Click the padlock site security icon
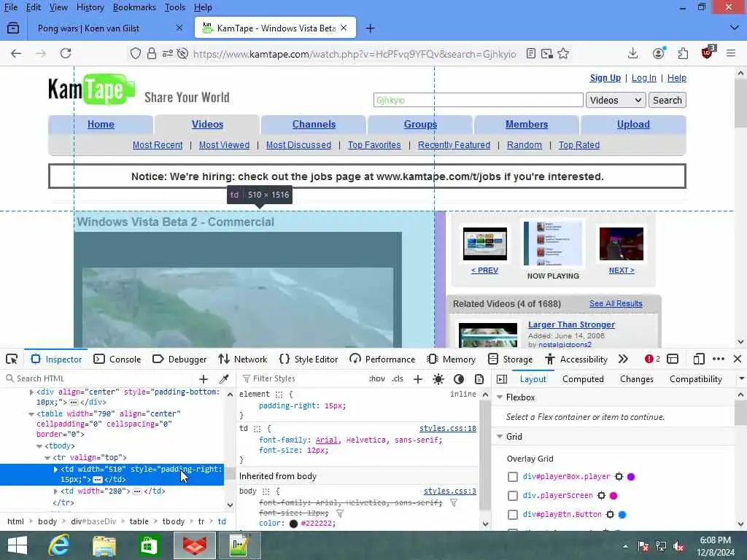Image resolution: width=747 pixels, height=560 pixels. pos(152,53)
